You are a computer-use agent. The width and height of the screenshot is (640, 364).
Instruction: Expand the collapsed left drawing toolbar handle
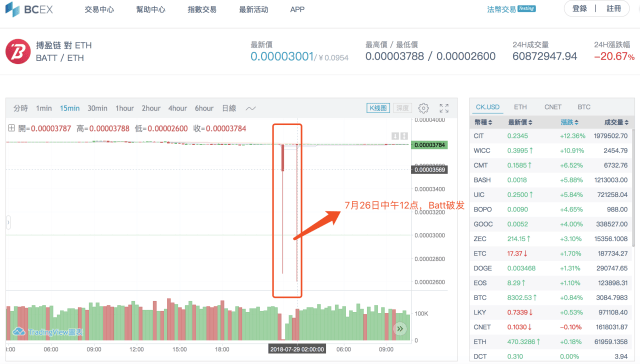tap(8, 222)
